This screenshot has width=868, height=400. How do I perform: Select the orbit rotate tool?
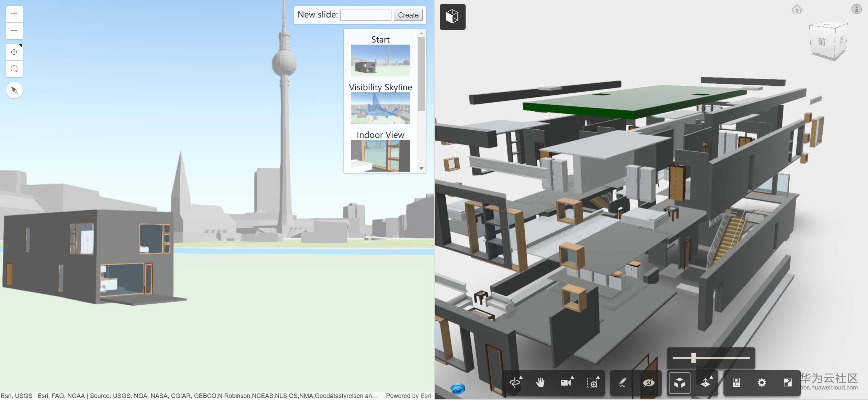tap(515, 382)
